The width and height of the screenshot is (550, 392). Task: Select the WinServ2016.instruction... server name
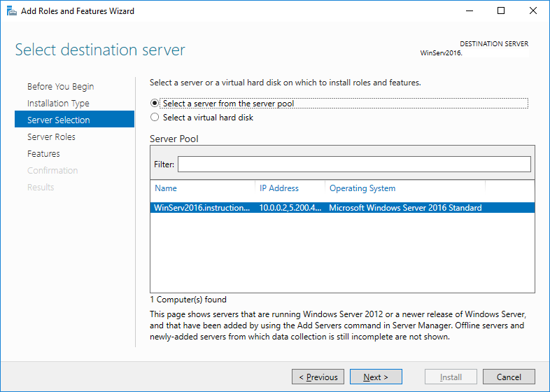point(202,208)
